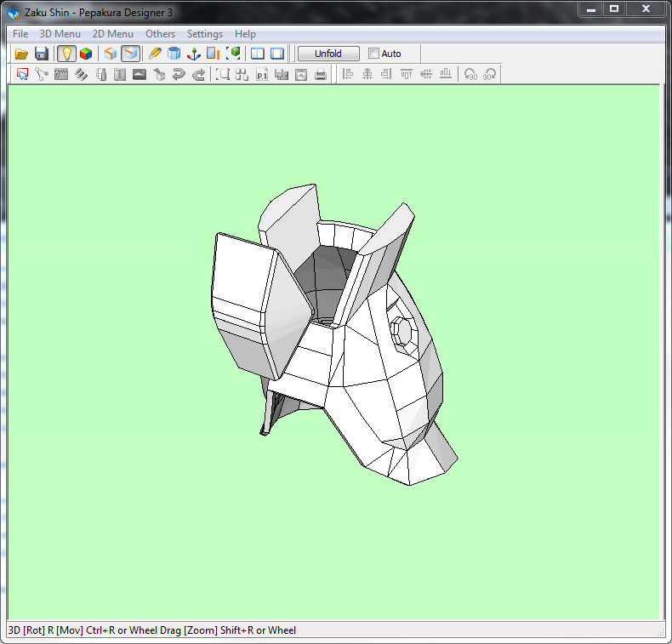Click the arrange parts squares icon
This screenshot has height=644, width=672.
242,74
